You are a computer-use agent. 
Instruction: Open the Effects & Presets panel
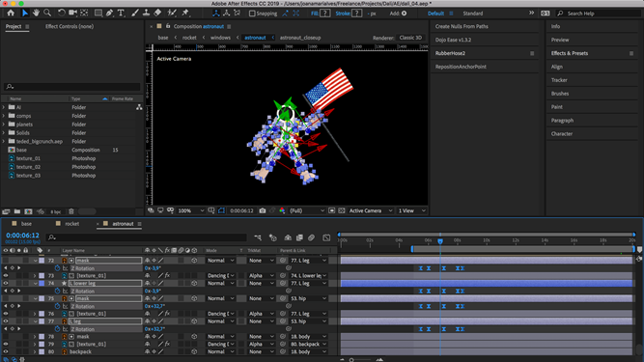pos(570,53)
